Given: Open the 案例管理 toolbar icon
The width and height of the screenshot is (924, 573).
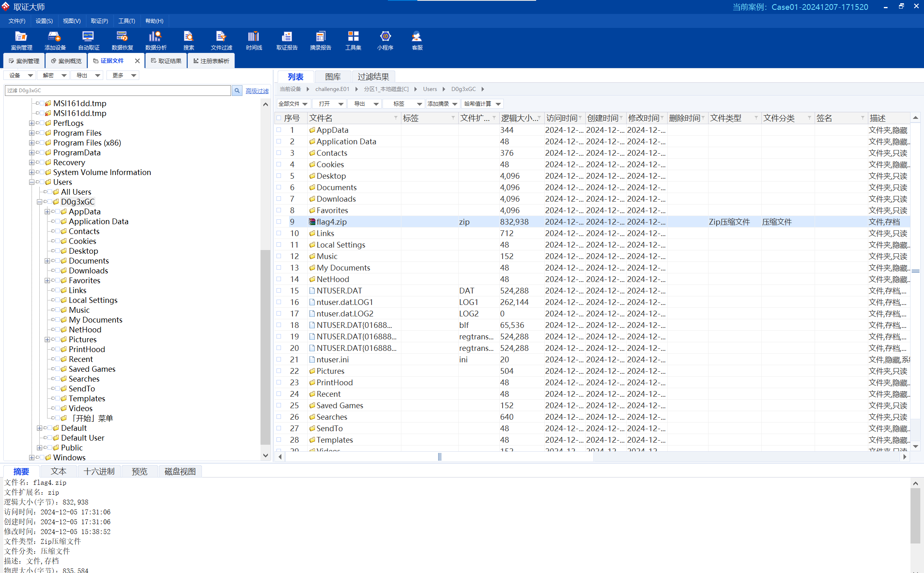Looking at the screenshot, I should (x=21, y=41).
